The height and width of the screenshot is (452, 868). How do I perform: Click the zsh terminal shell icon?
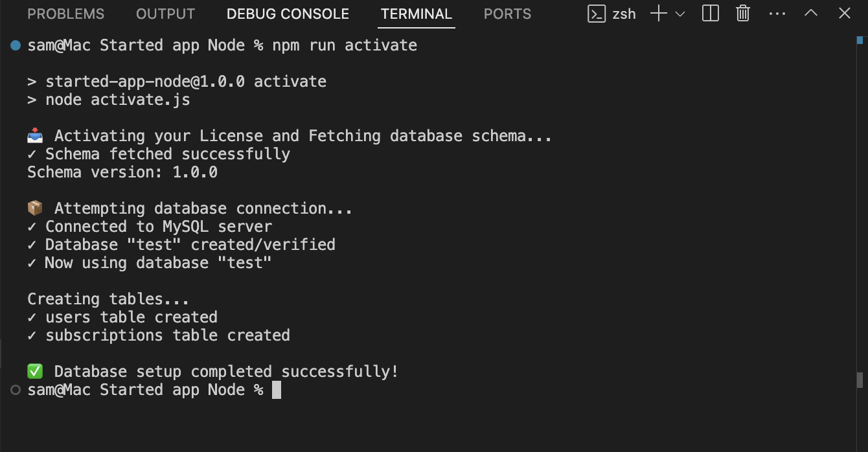pos(597,14)
